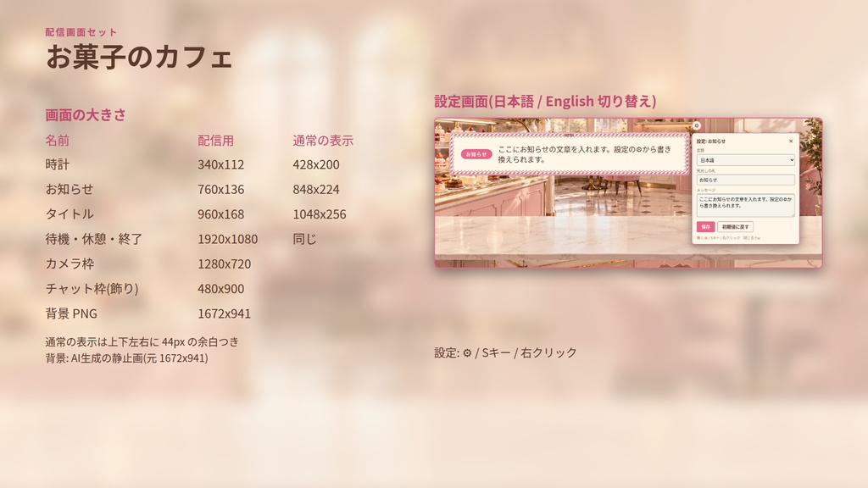Click the 960x168 size value
This screenshot has height=488, width=868.
pyautogui.click(x=221, y=214)
